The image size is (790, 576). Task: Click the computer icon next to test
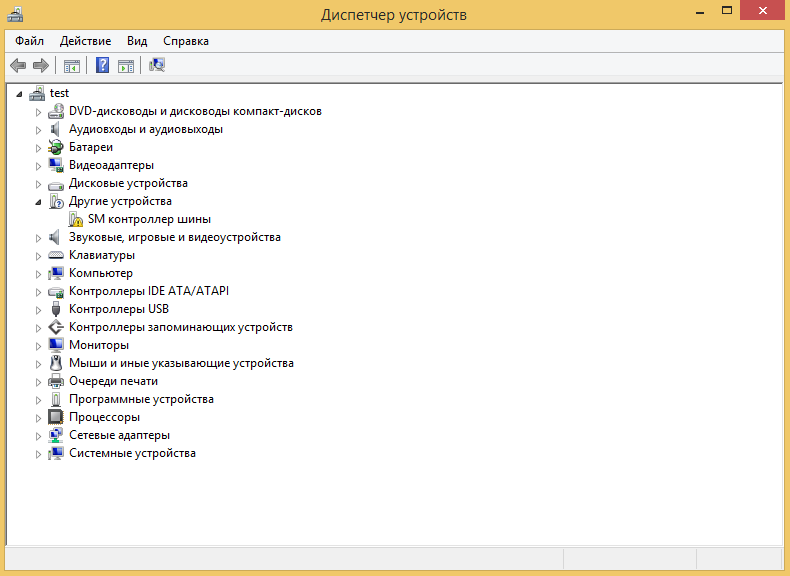(x=37, y=93)
